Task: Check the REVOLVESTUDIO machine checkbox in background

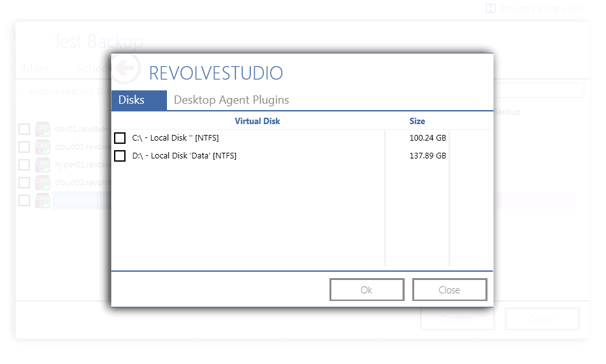Action: 24,200
